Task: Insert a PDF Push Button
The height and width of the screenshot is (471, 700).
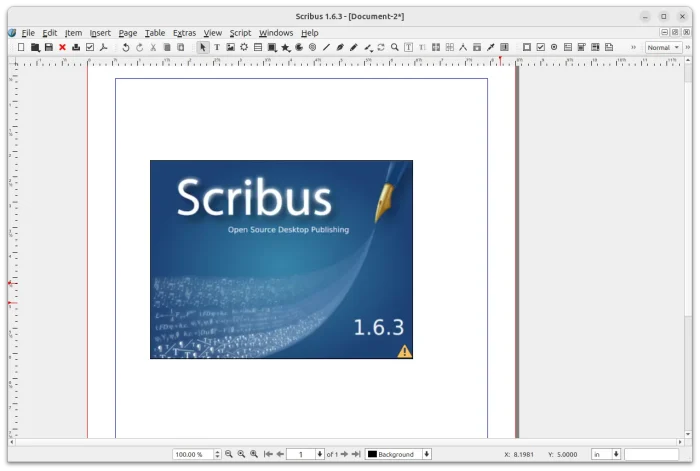Action: click(527, 47)
